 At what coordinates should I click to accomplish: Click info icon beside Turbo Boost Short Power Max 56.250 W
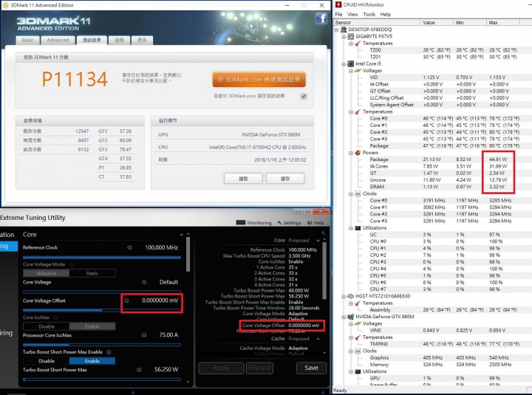[x=139, y=370]
